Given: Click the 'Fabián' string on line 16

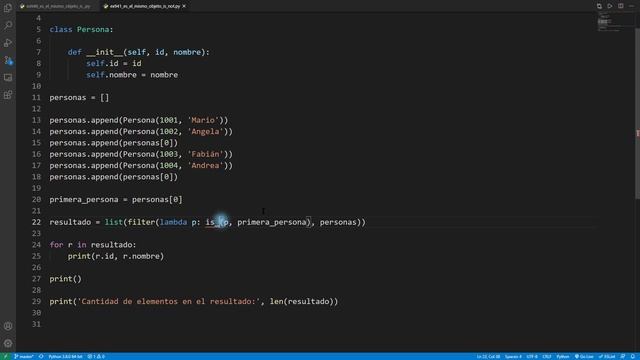Looking at the screenshot, I should click(x=205, y=154).
